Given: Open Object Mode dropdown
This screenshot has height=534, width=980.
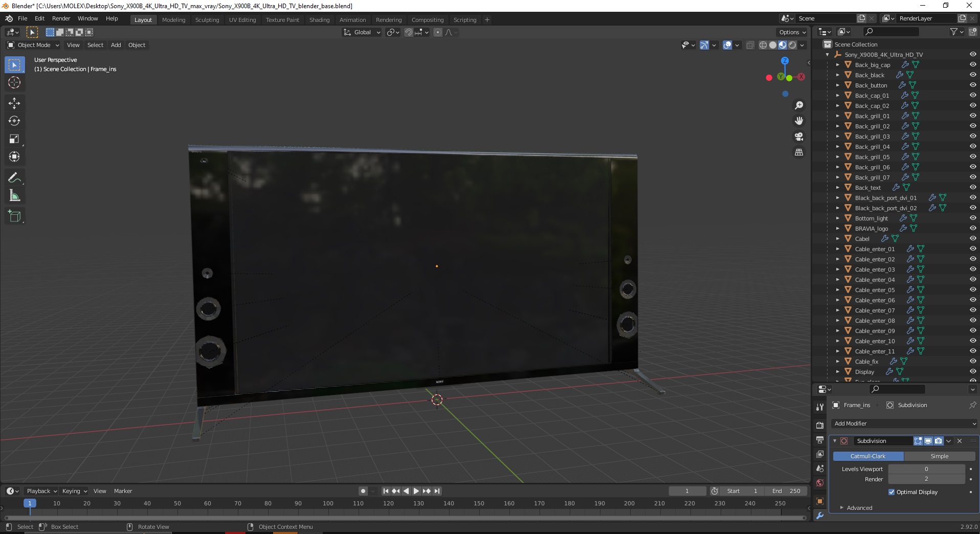Looking at the screenshot, I should pos(33,45).
